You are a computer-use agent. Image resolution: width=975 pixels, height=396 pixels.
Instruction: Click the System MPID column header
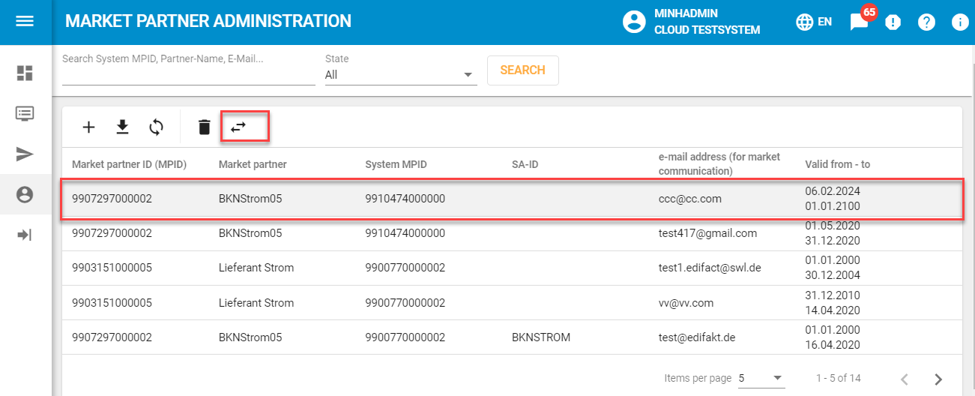coord(396,165)
